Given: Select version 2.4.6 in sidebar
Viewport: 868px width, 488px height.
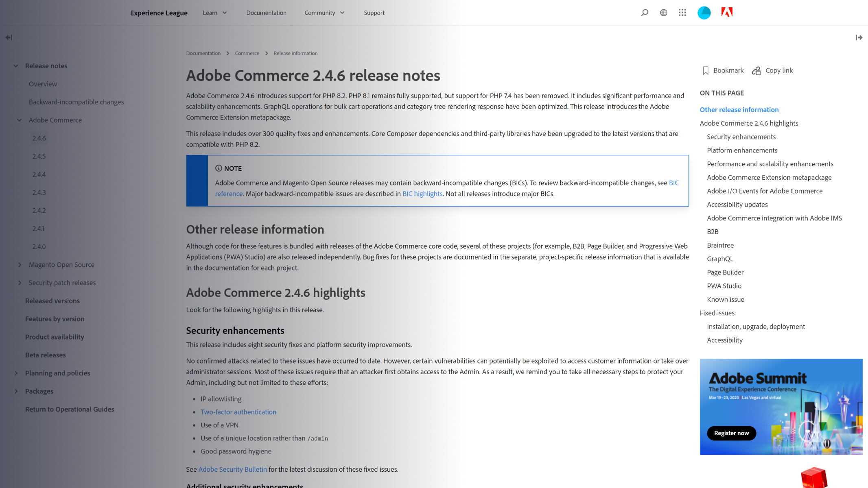Looking at the screenshot, I should [x=39, y=138].
